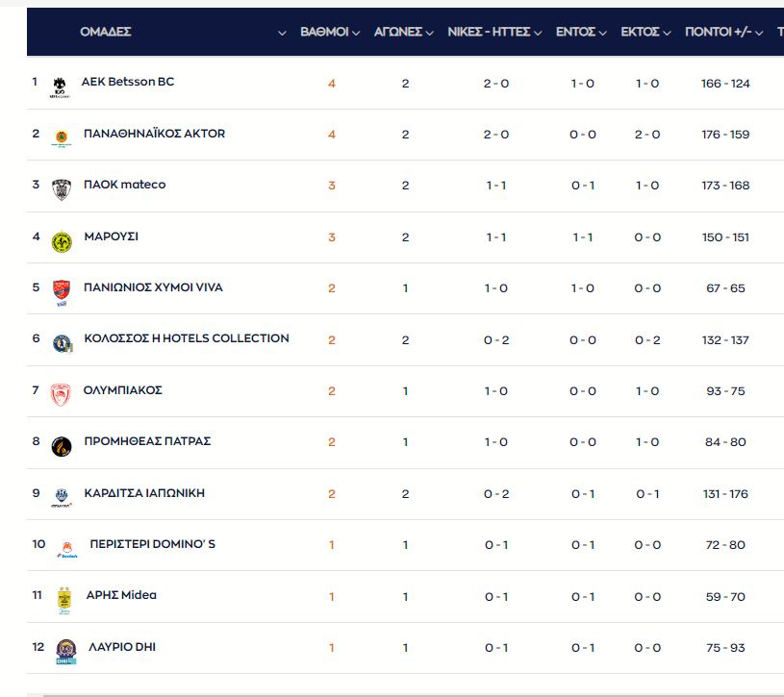Click the Karditsa Iaponiki team logo
The width and height of the screenshot is (784, 697).
tap(61, 496)
